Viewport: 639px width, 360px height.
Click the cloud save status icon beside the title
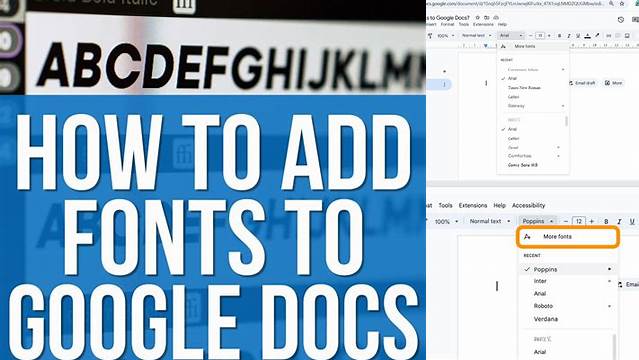pos(496,18)
